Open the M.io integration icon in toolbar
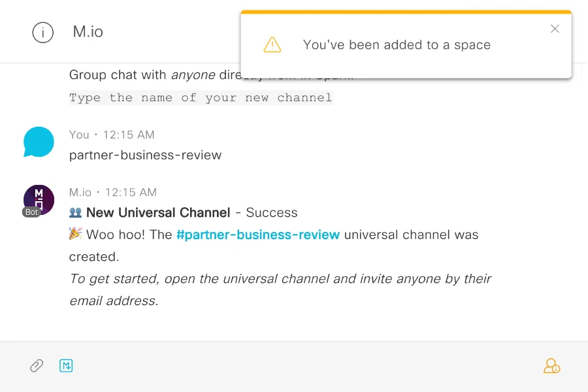 (66, 365)
